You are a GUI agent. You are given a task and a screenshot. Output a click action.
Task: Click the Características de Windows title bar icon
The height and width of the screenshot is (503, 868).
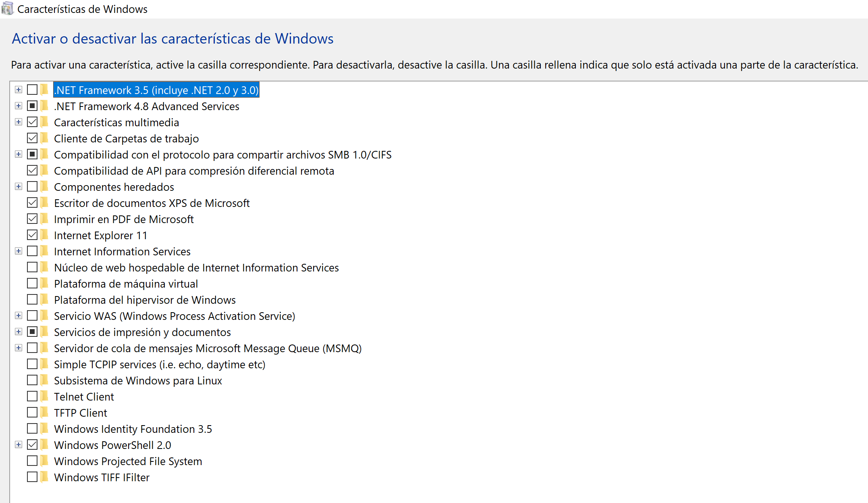tap(7, 8)
